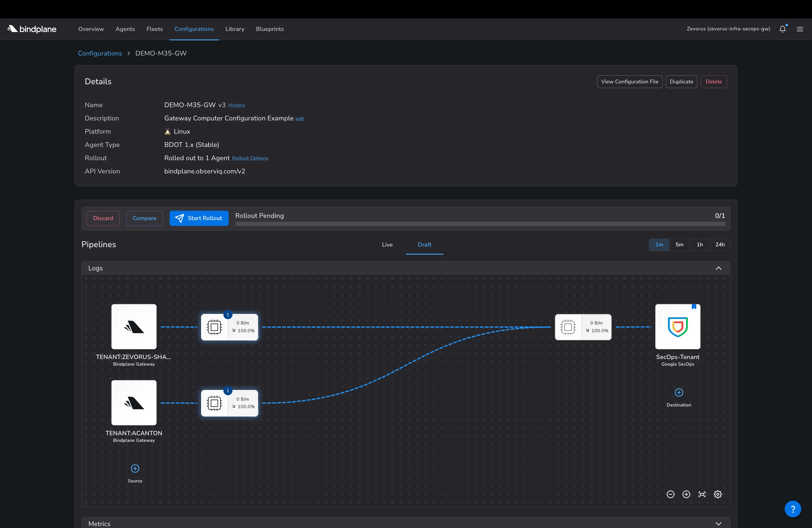
Task: Select the TENANT:ACANTON gateway source node
Action: (134, 402)
